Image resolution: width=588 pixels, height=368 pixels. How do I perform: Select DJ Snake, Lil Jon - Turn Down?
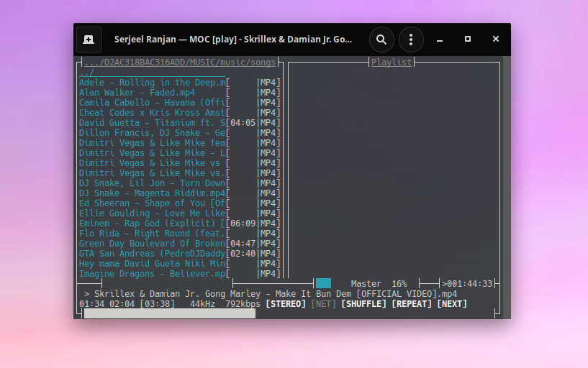click(x=153, y=183)
